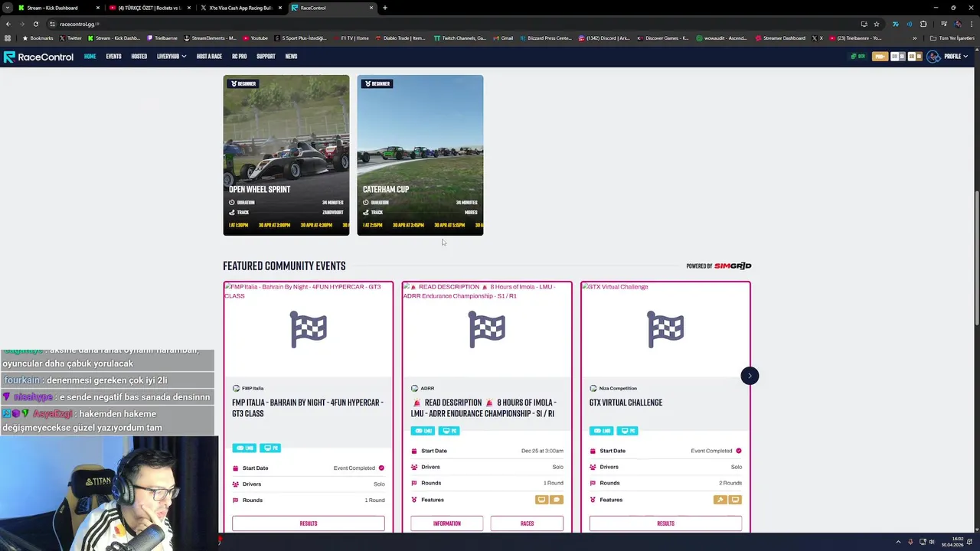Open the HOME nav item
This screenshot has width=980, height=551.
(90, 57)
